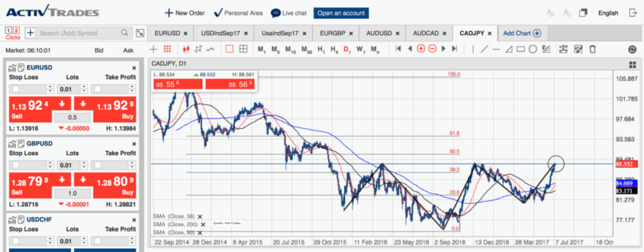Screen dimensions: 644x252
Task: Delete drawings with the trash icon
Action: 592,50
